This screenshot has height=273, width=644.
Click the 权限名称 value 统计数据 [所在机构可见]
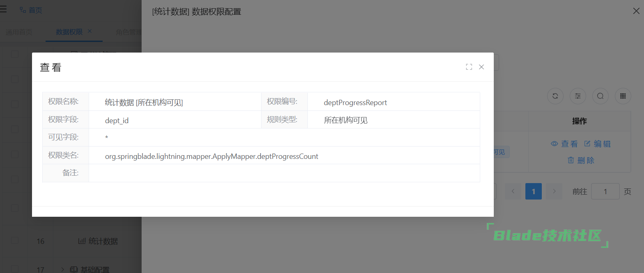coord(144,102)
